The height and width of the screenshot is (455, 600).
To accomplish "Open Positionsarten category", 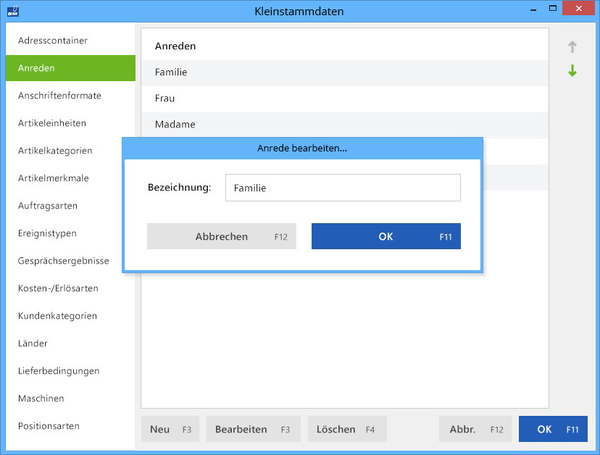I will click(70, 426).
